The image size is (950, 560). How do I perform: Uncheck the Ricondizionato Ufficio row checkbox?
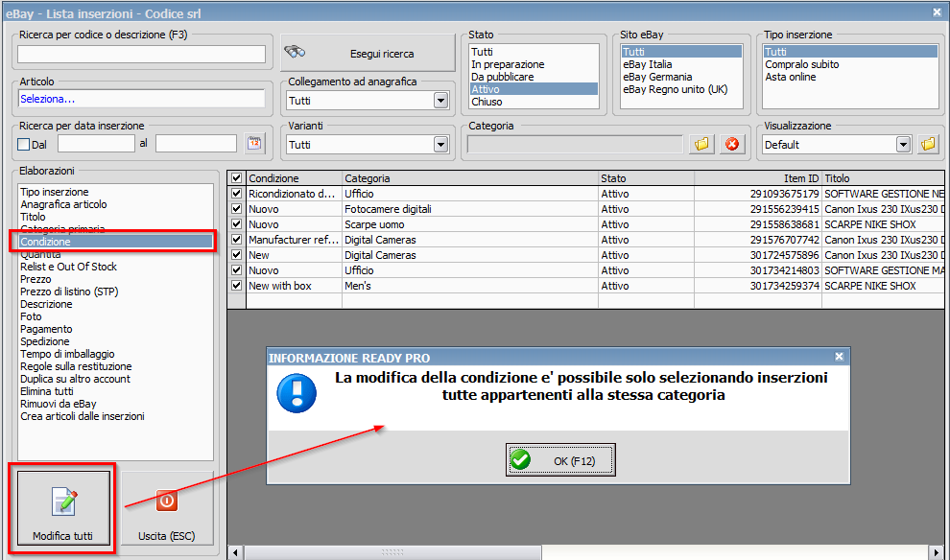(236, 193)
